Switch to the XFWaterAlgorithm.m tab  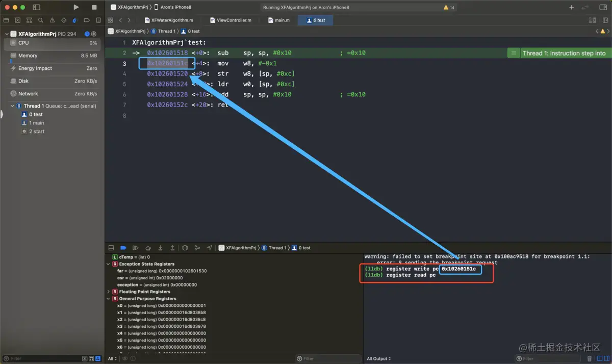point(169,20)
